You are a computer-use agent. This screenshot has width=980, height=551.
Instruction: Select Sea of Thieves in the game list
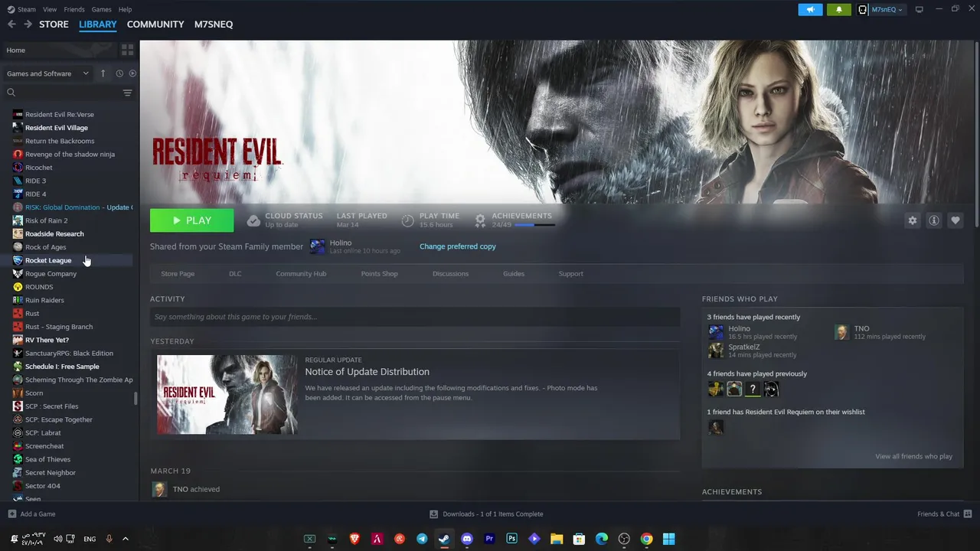(x=47, y=459)
